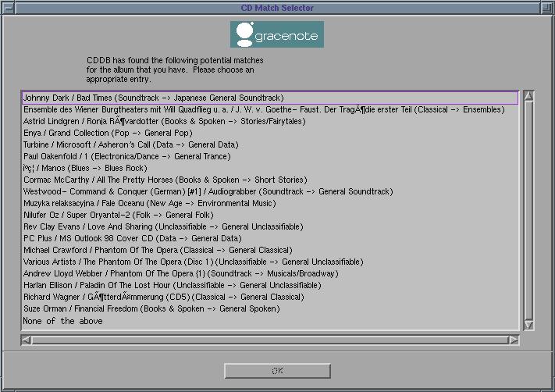Select the Ensemble des Wiener Burgtheaters Faust entry
The image size is (555, 392).
point(270,109)
